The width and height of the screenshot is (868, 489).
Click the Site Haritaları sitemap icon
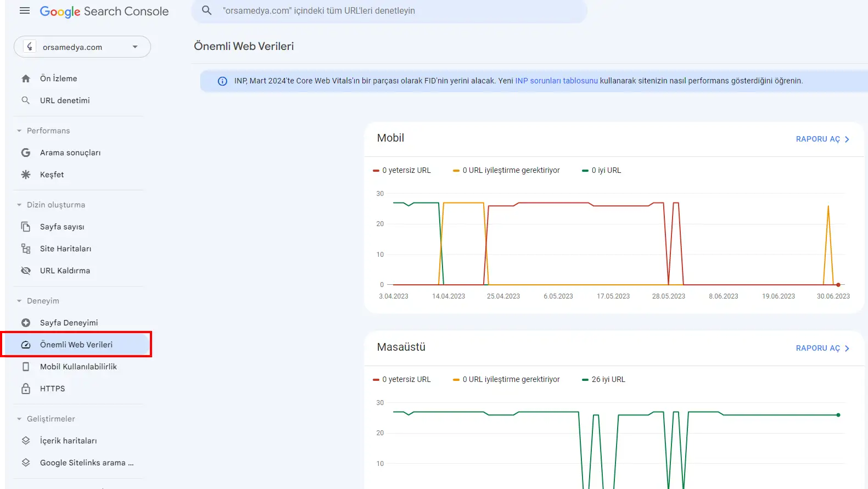coord(26,249)
